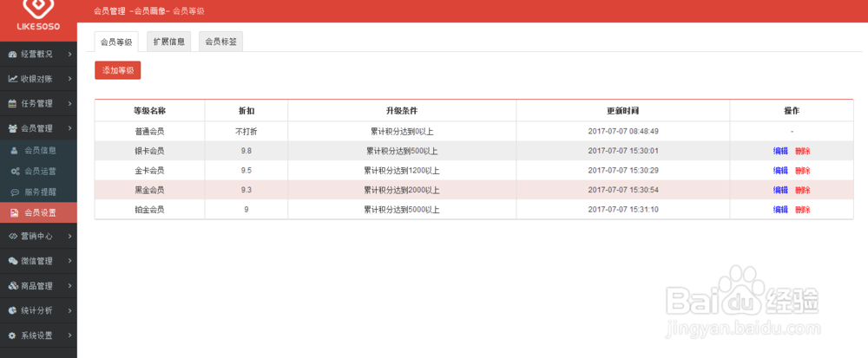Image resolution: width=868 pixels, height=358 pixels.
Task: Click the 收银对账 chart icon
Action: 13,79
